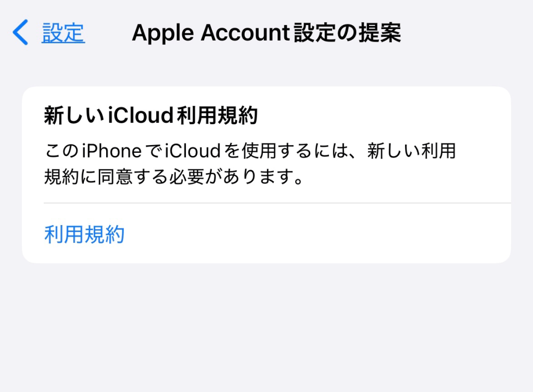Select the left-pointing navigation arrow

coord(20,33)
